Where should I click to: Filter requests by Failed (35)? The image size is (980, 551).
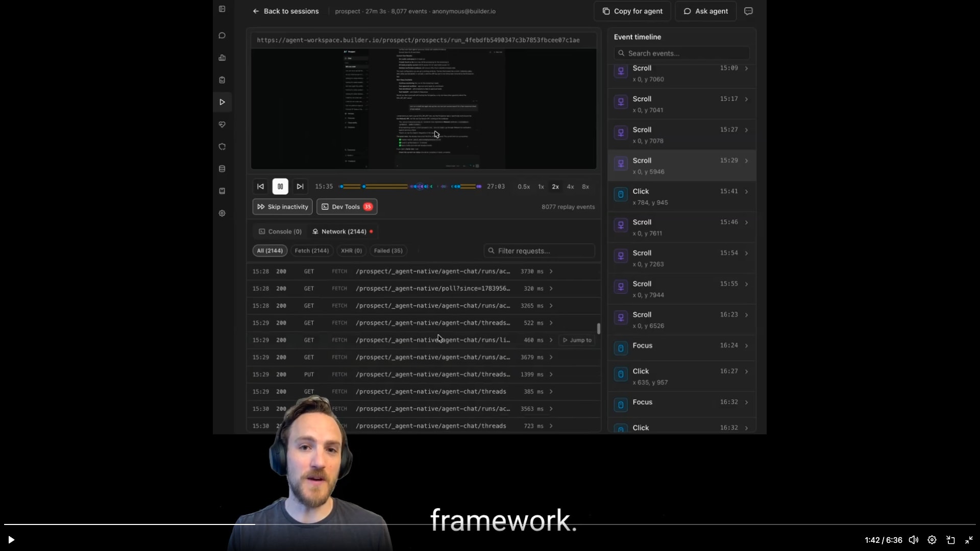point(388,251)
